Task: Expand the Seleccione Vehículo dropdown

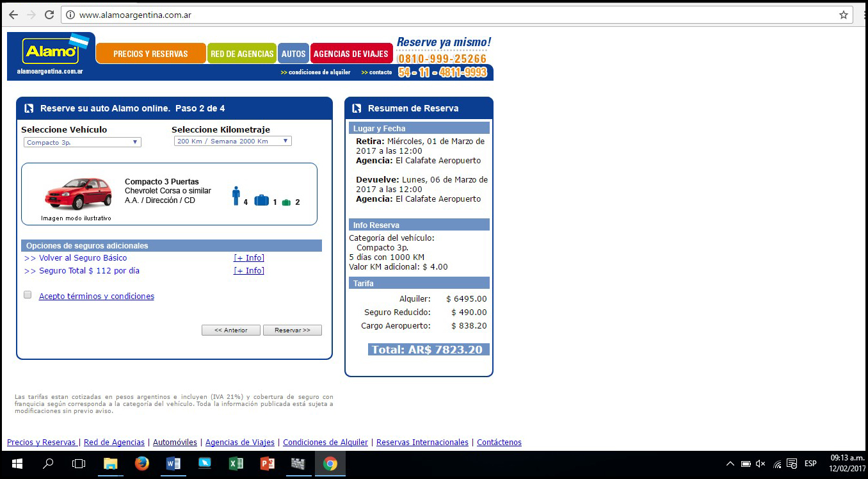Action: click(x=82, y=142)
